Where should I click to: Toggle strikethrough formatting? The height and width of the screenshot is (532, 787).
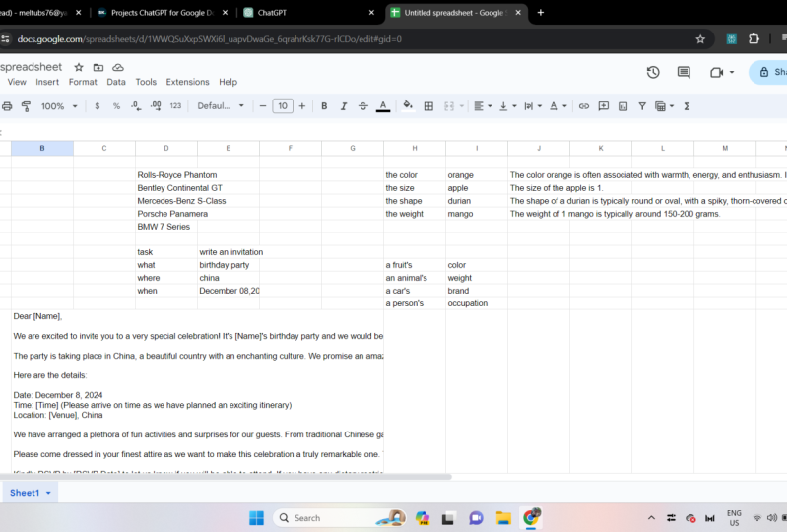click(x=362, y=106)
